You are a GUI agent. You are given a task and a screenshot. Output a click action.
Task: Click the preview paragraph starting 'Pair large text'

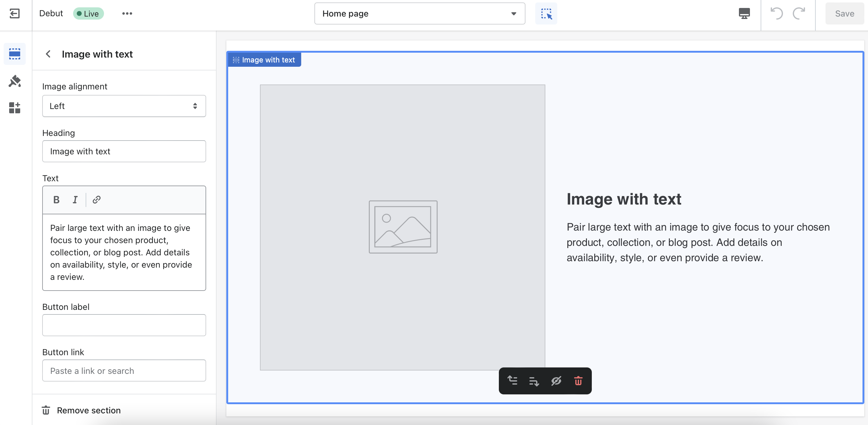click(x=698, y=242)
